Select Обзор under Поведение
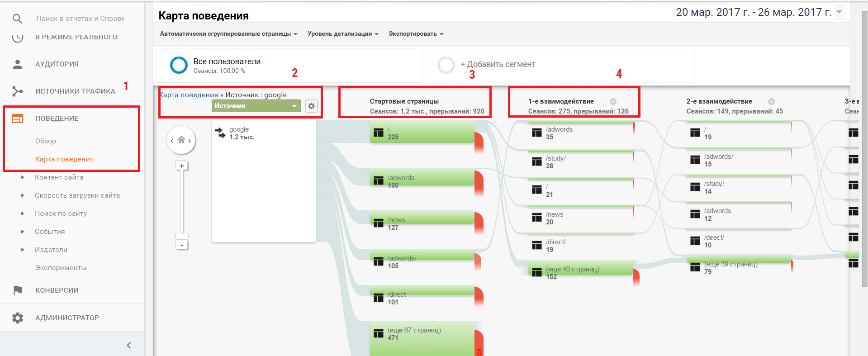This screenshot has width=868, height=356. pos(46,141)
